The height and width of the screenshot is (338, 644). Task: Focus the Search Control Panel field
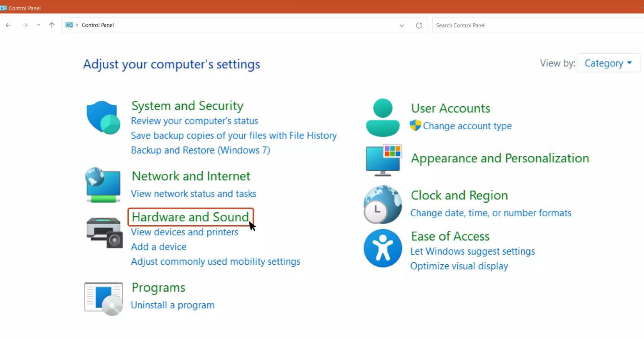pos(538,25)
